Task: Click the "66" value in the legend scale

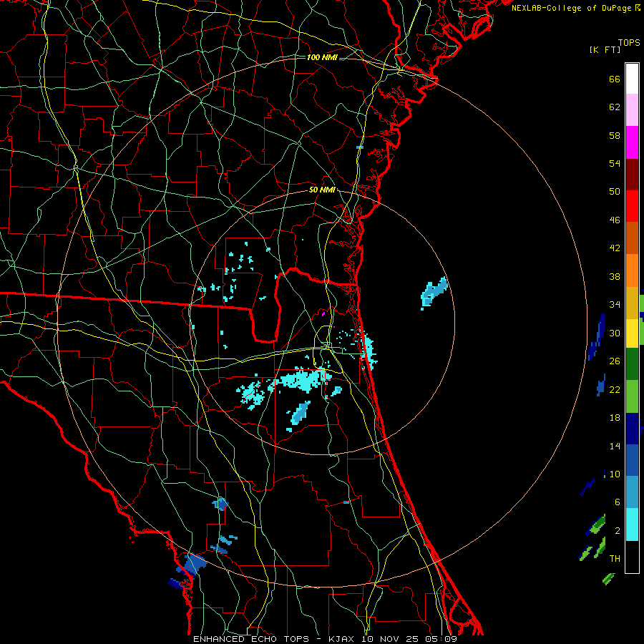Action: 615,79
